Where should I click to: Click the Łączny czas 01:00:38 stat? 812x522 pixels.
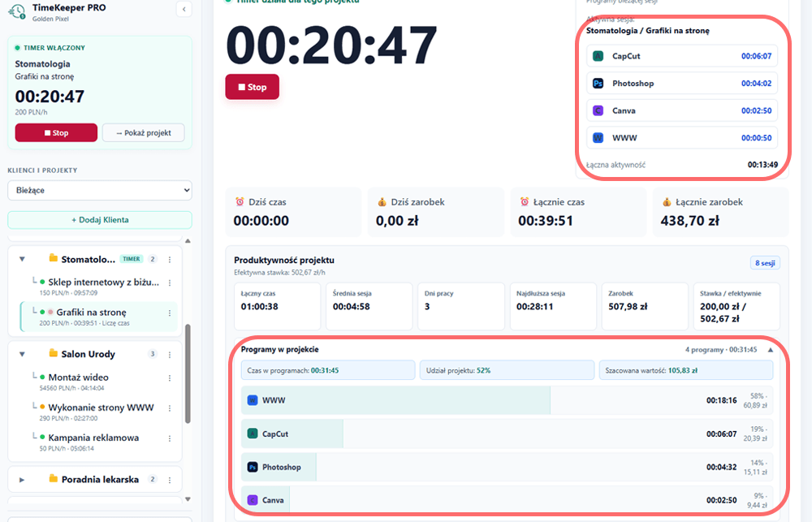click(277, 306)
